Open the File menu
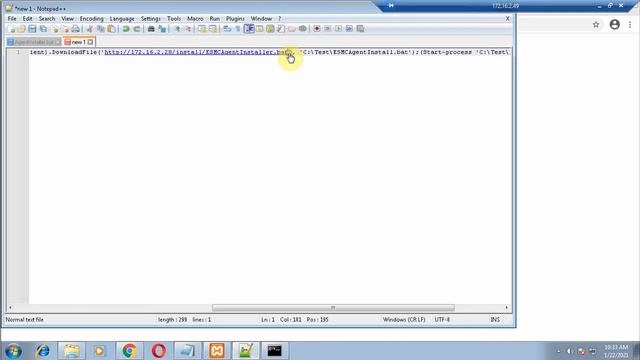This screenshot has width=640, height=360. tap(12, 19)
